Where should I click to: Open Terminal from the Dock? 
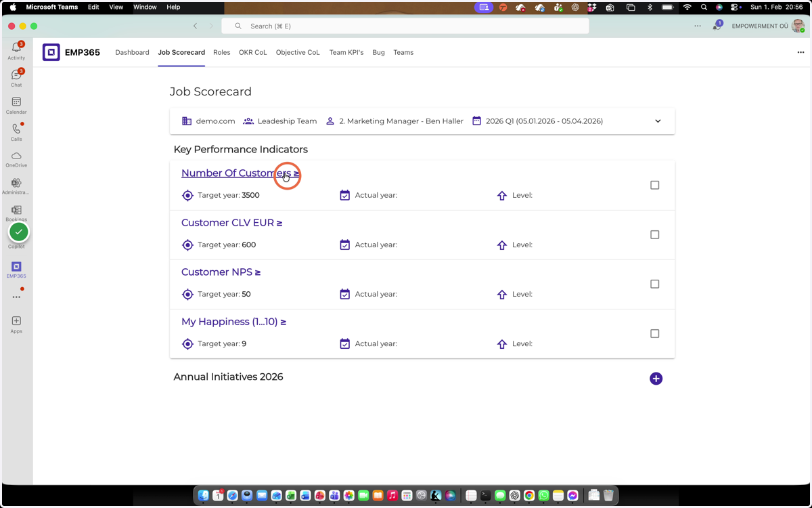click(485, 496)
